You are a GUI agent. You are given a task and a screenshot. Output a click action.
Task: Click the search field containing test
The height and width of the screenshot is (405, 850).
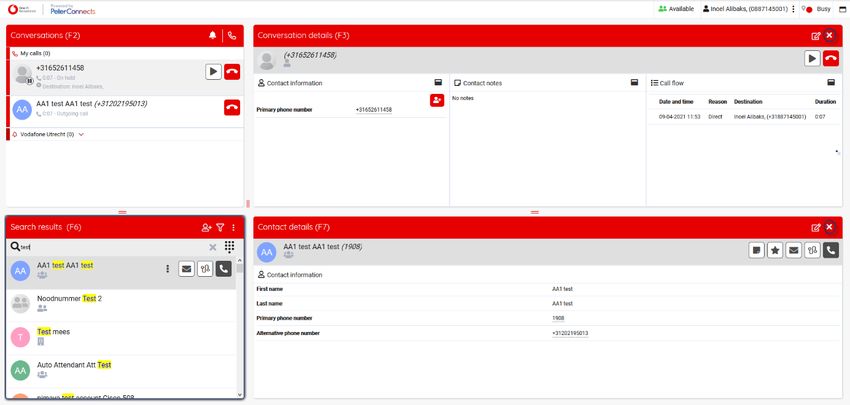pos(113,247)
